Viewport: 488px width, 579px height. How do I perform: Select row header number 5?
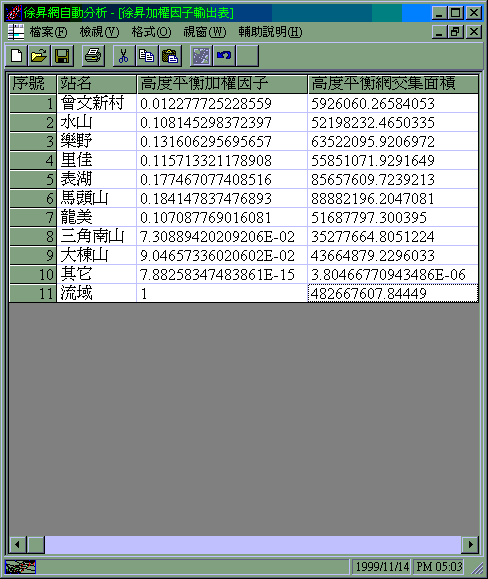[x=33, y=179]
